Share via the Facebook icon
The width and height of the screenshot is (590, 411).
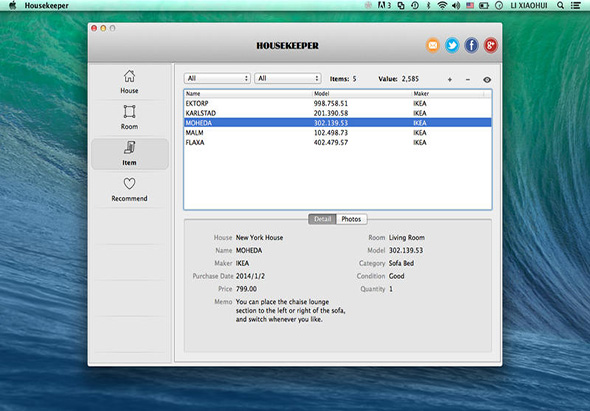point(471,46)
